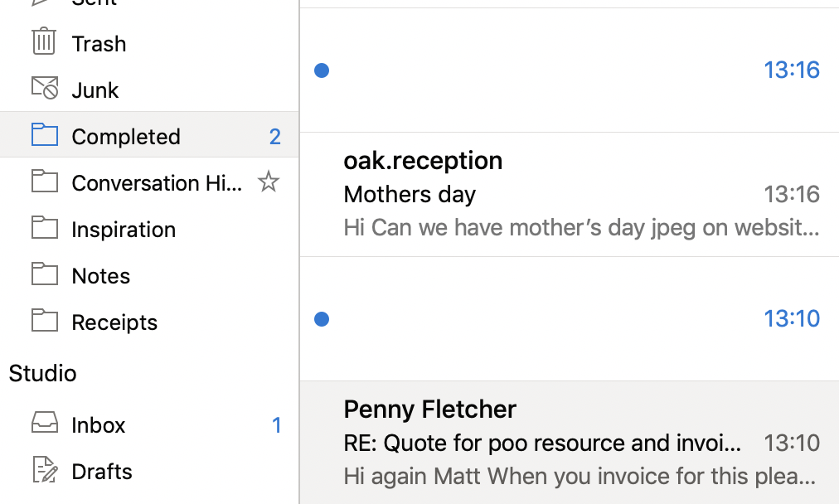Click the Drafts pencil icon
The width and height of the screenshot is (839, 504).
45,470
